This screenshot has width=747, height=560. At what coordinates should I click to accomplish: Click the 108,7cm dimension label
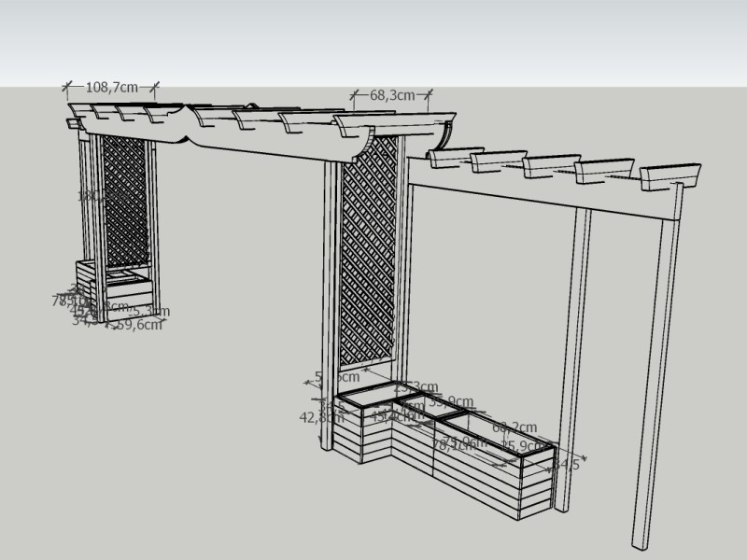[x=112, y=87]
